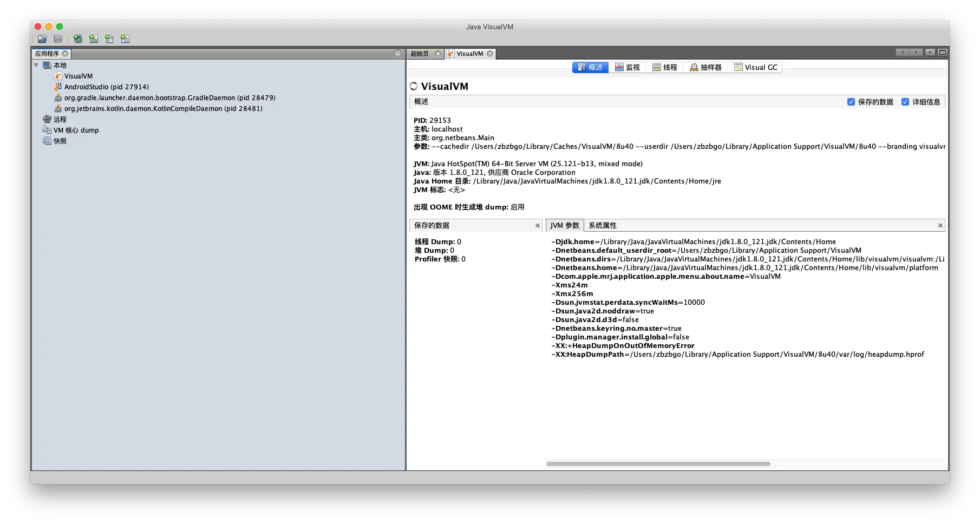Close the 保存的数据 section
Viewport: 980px width, 524px height.
click(538, 226)
